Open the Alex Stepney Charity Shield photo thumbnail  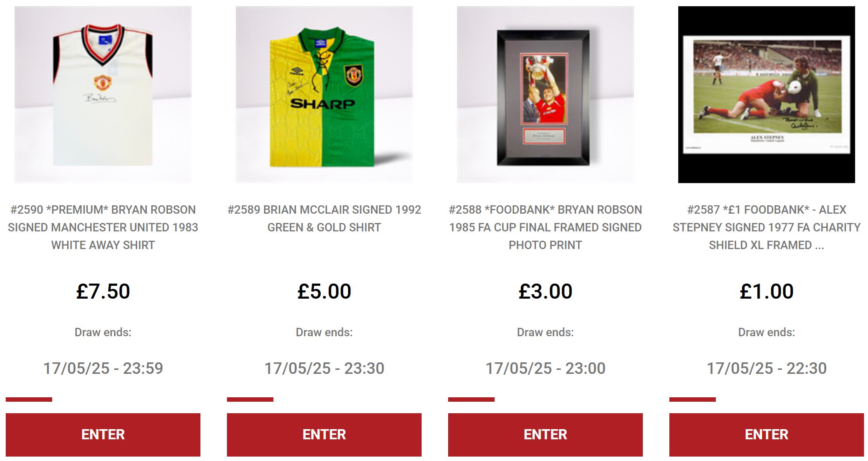tap(766, 94)
